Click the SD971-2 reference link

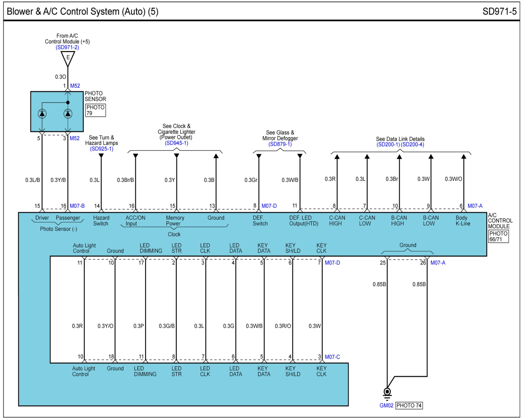[x=67, y=47]
